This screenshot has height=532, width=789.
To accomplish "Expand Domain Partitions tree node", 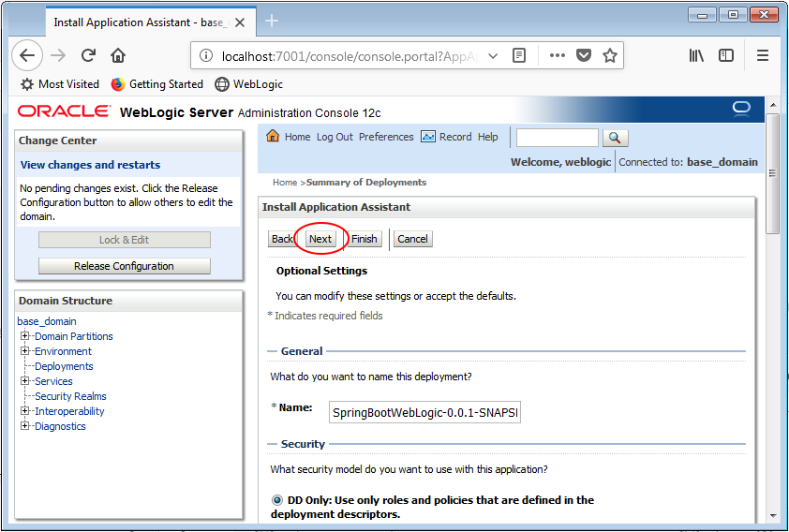I will 24,335.
